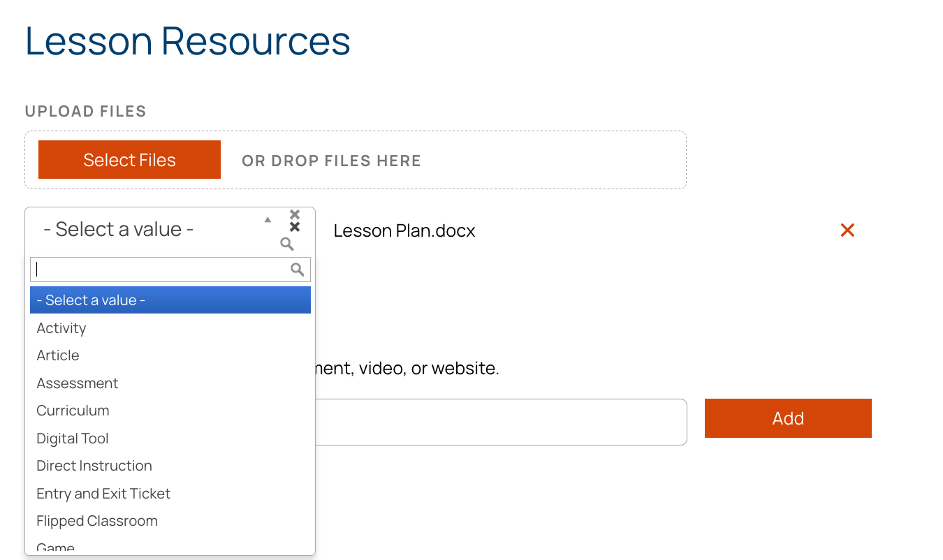Click the gray X icon atop the dropdown header
The image size is (943, 560).
(295, 214)
